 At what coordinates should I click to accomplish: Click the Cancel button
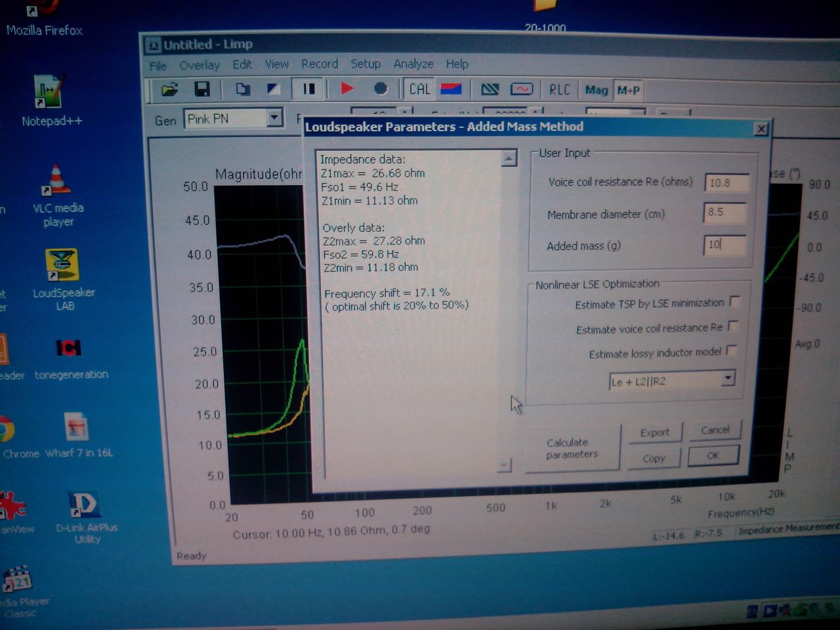pyautogui.click(x=715, y=430)
